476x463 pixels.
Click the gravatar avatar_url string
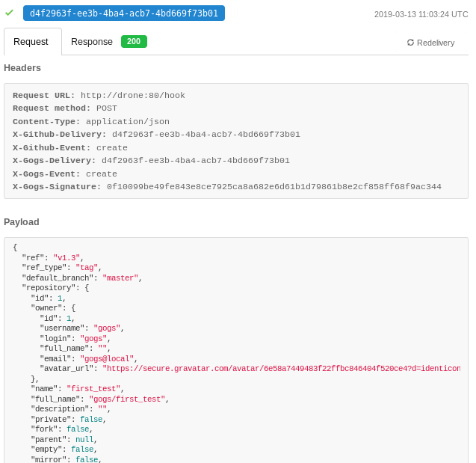point(282,369)
